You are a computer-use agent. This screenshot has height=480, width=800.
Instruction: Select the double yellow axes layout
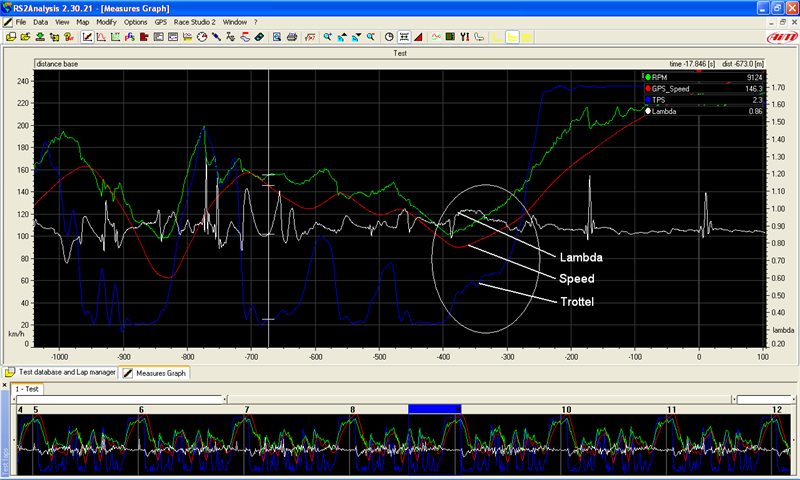512,37
